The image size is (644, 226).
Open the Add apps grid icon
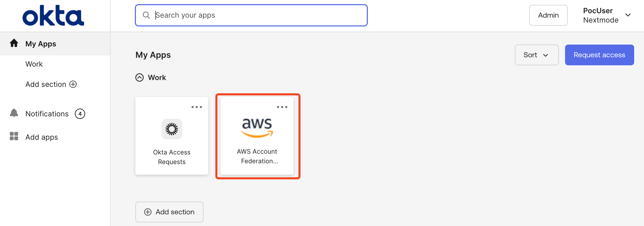[x=14, y=137]
